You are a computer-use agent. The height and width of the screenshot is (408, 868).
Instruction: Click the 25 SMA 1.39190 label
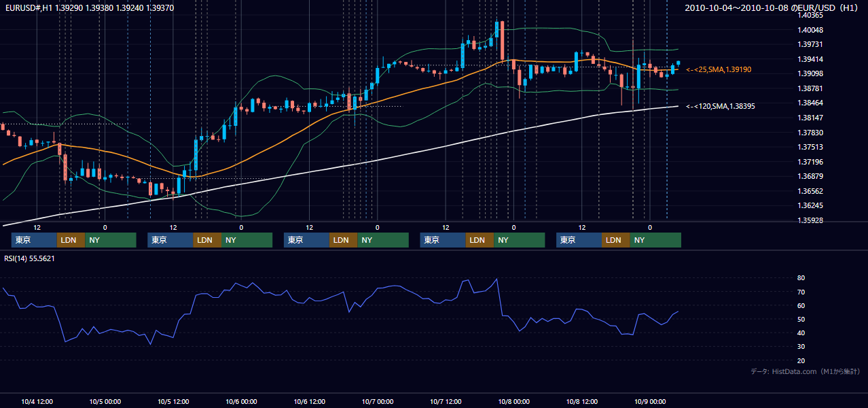tap(719, 69)
